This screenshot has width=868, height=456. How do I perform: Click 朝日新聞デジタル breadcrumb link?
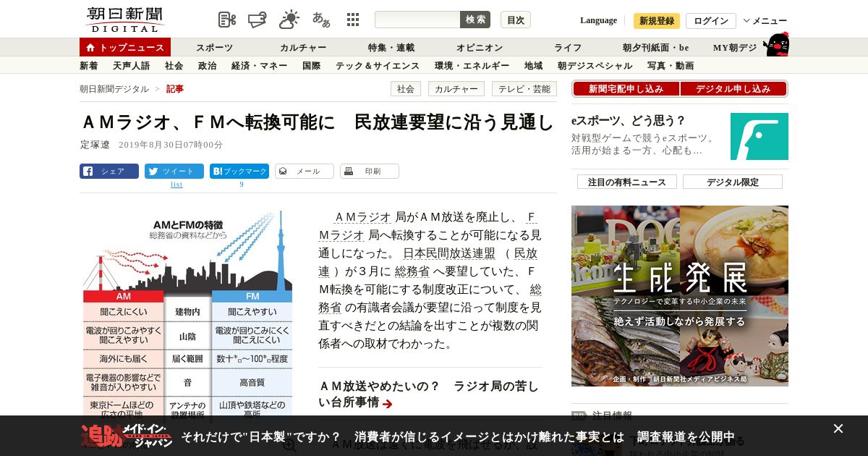tap(114, 89)
